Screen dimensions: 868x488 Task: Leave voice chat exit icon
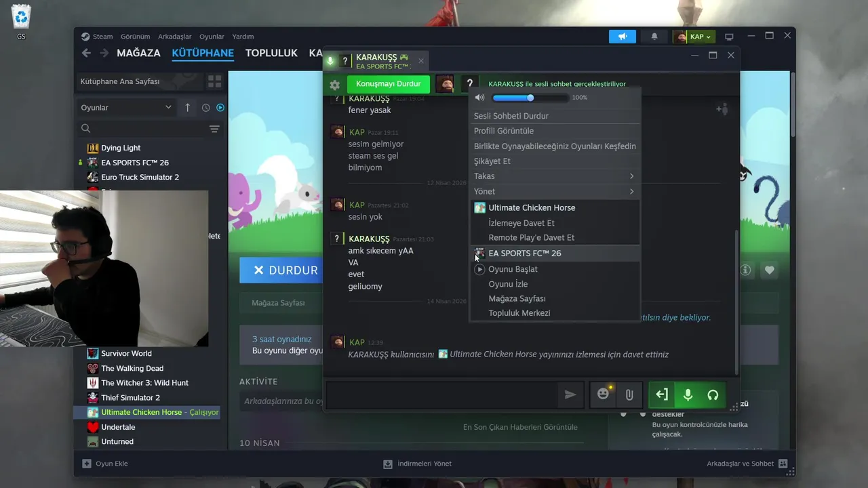(x=662, y=394)
